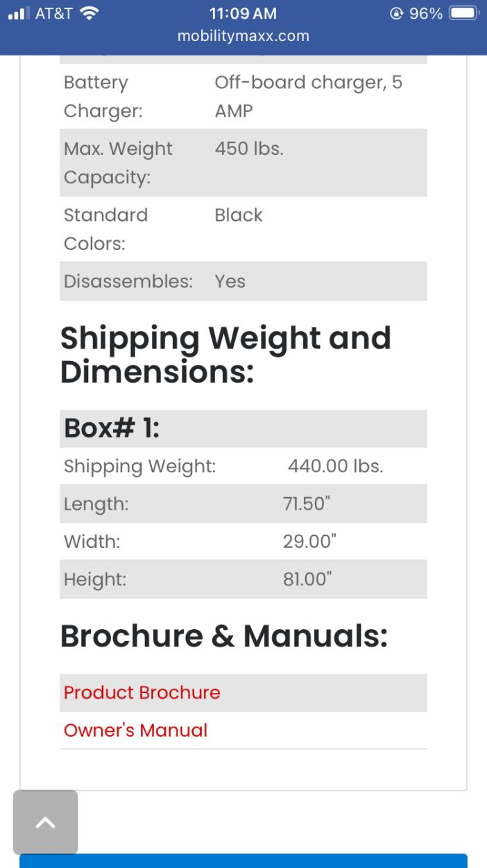The image size is (487, 868).
Task: Tap the Max. Weight Capacity row
Action: (x=243, y=162)
